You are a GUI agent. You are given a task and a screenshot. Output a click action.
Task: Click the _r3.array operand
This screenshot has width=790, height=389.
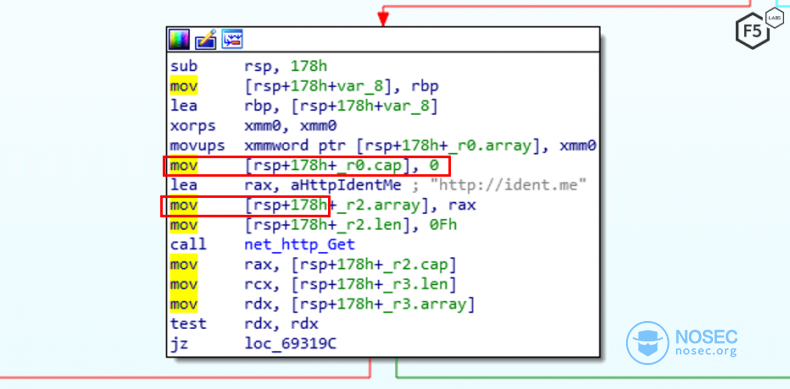[383, 304]
